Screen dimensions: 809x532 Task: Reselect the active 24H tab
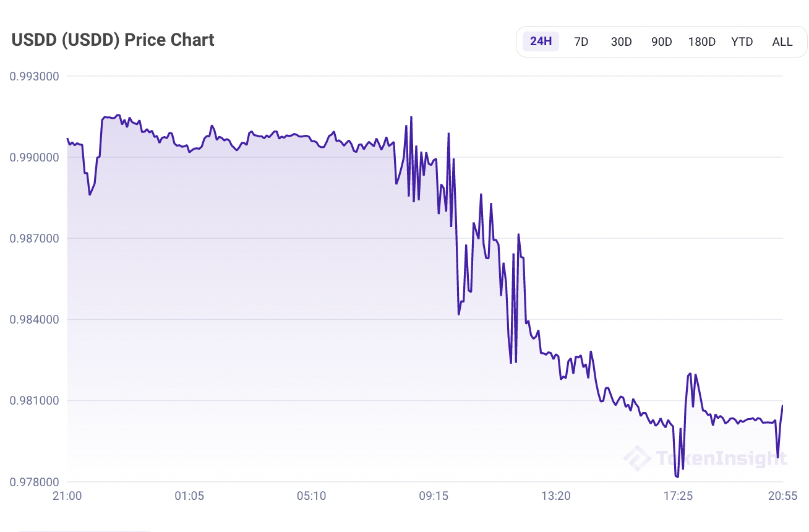pos(540,41)
